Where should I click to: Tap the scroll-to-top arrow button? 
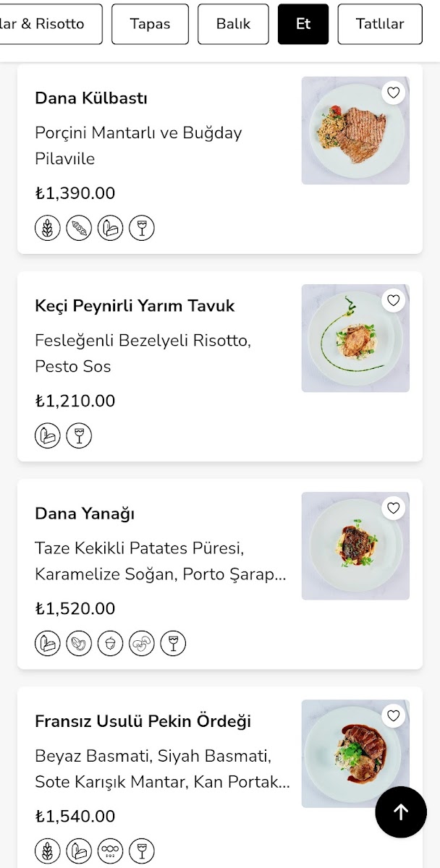pyautogui.click(x=401, y=812)
